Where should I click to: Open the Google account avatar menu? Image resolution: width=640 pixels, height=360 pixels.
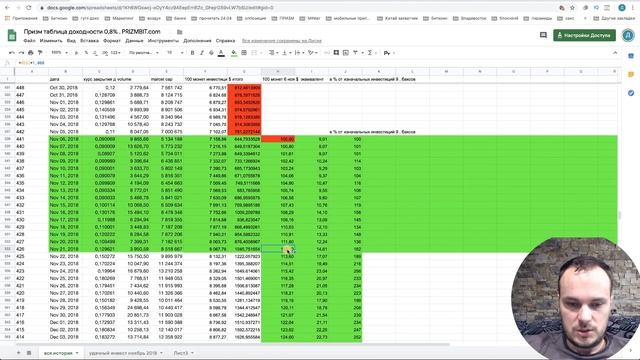tap(628, 36)
